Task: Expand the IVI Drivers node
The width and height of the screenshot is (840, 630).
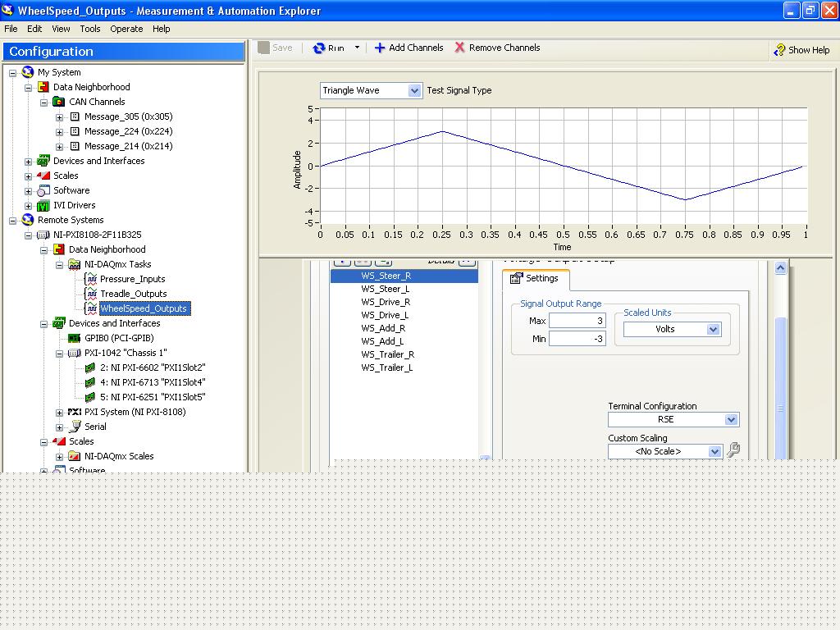Action: (x=29, y=206)
